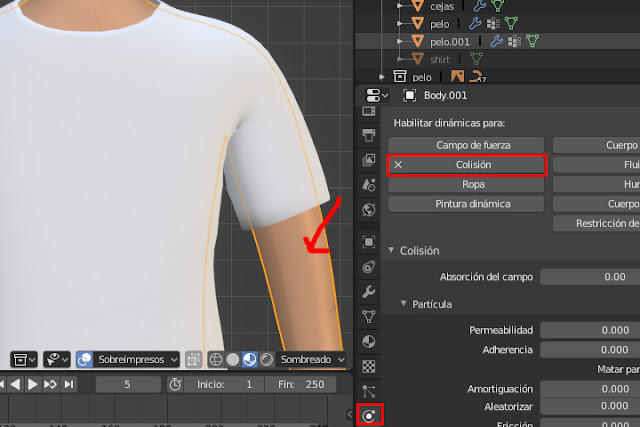Viewport: 640px width, 427px height.
Task: Select the shirt object in outliner
Action: (x=440, y=60)
